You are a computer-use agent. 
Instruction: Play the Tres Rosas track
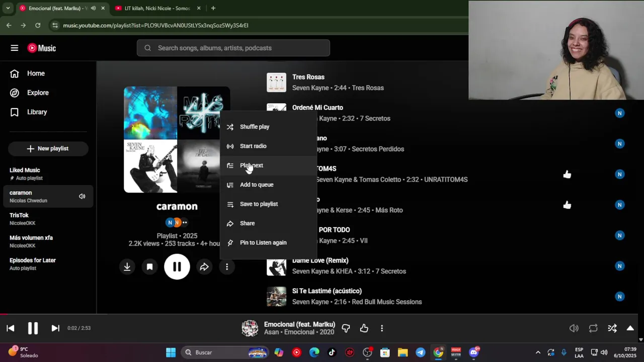(x=308, y=77)
